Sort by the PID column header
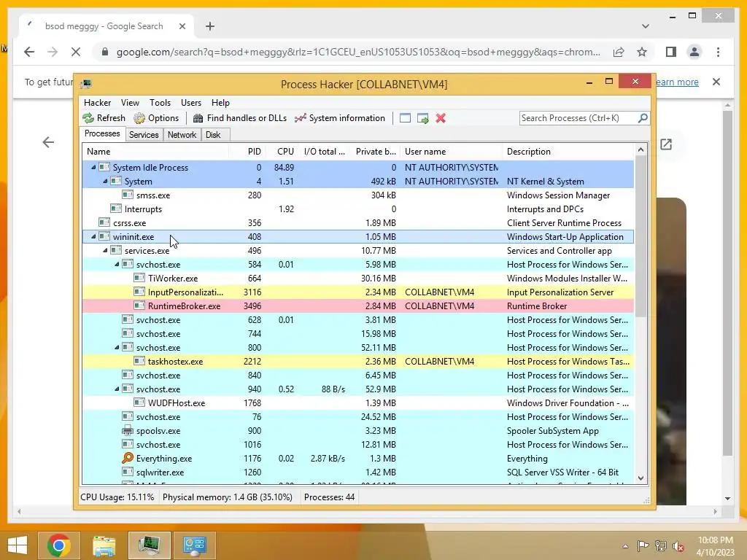The width and height of the screenshot is (747, 560). click(x=247, y=152)
